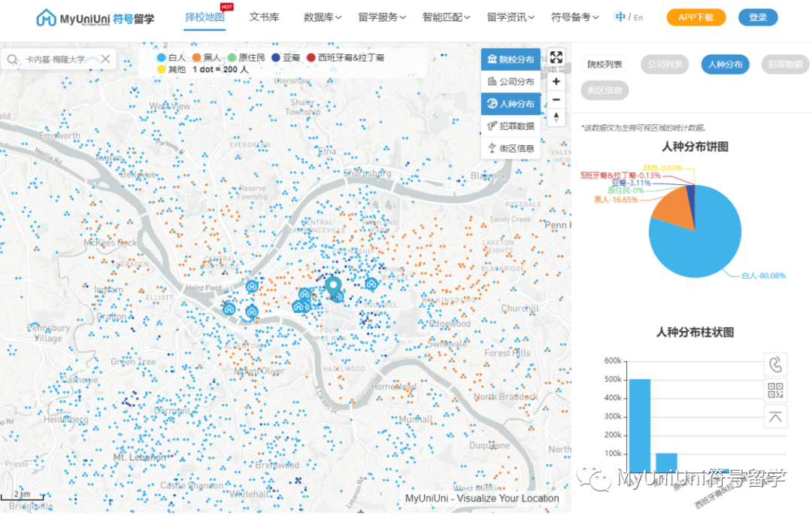This screenshot has width=812, height=516.
Task: Open 文书库 nav item
Action: 264,17
